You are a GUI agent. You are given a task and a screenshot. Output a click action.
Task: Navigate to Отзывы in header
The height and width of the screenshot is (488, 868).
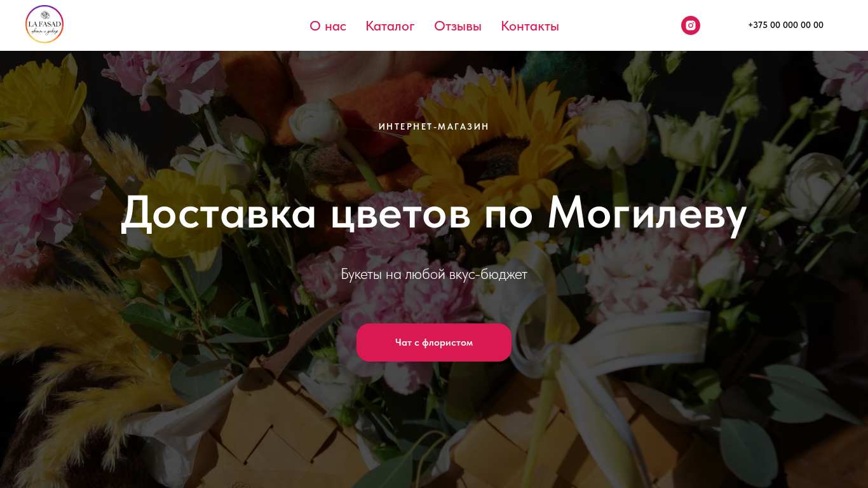pyautogui.click(x=458, y=26)
